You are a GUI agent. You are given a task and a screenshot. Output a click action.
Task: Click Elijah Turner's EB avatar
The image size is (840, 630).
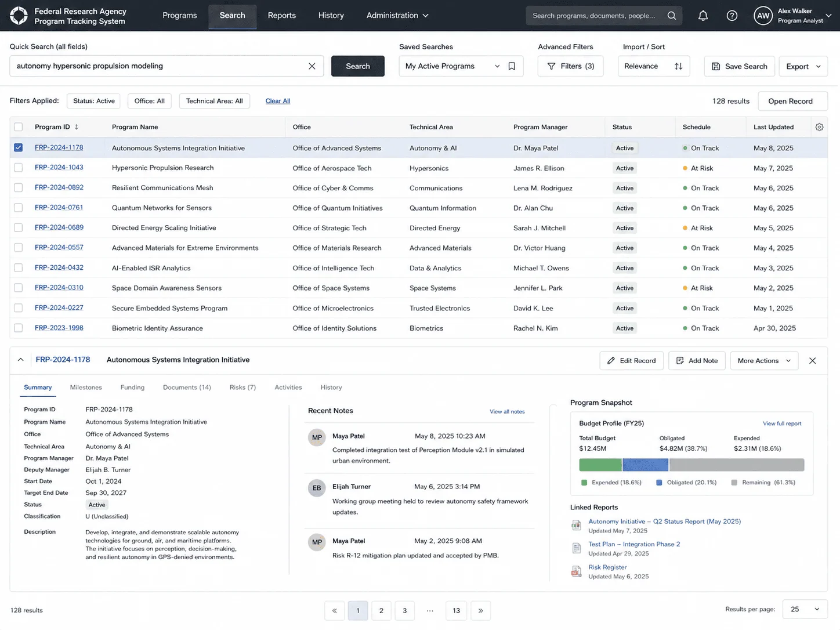click(x=317, y=488)
